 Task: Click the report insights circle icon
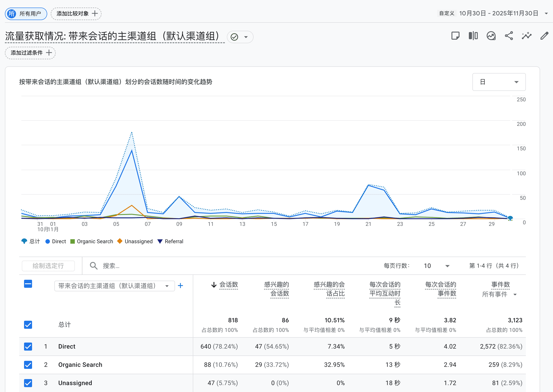[491, 36]
